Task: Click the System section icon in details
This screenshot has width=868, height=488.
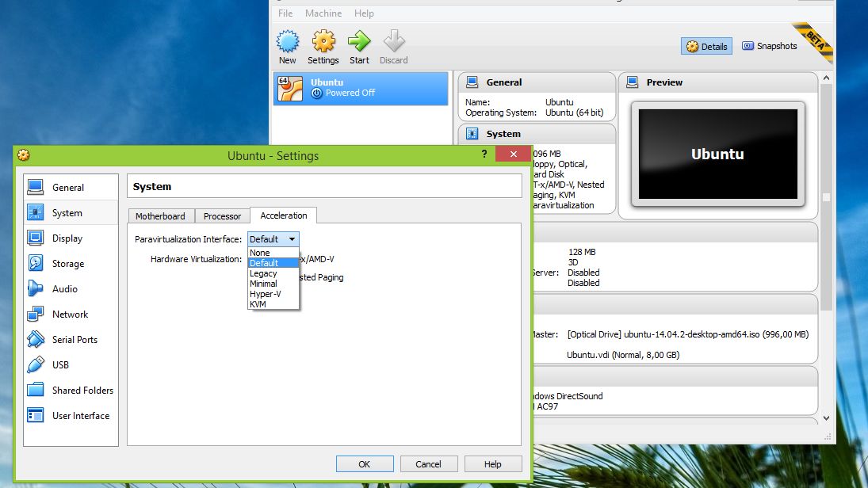Action: pyautogui.click(x=472, y=134)
